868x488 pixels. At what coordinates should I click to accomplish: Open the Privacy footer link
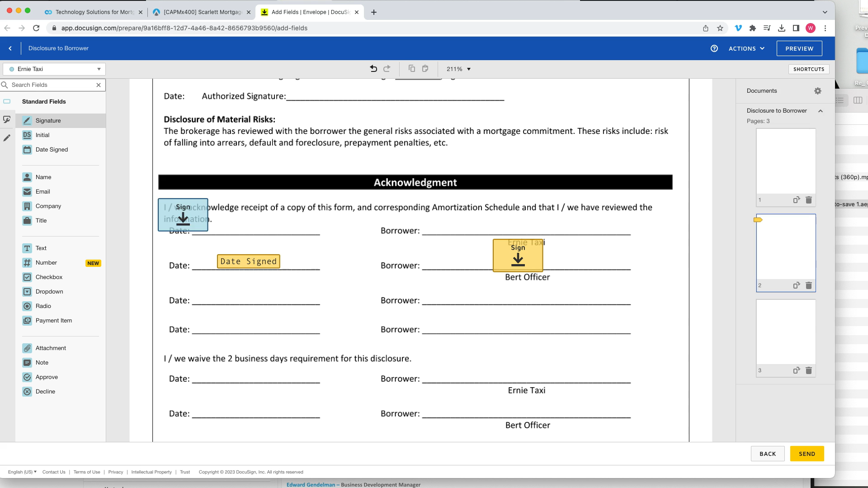pyautogui.click(x=116, y=472)
